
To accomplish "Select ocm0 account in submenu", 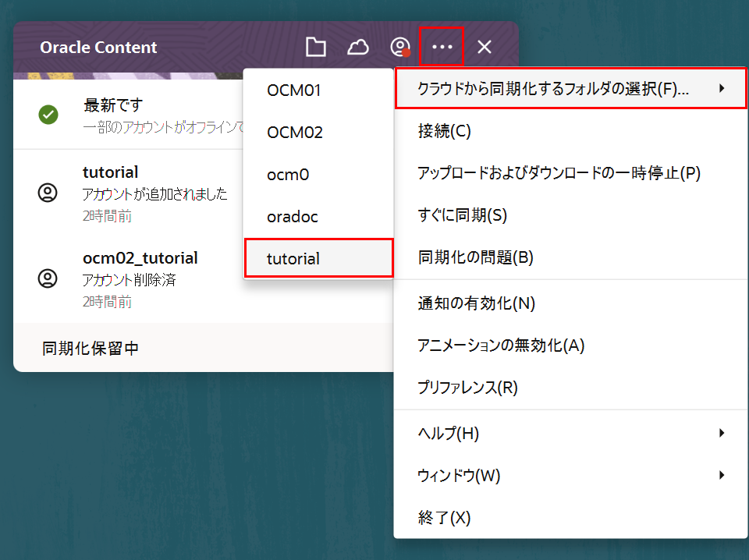I will (x=318, y=174).
